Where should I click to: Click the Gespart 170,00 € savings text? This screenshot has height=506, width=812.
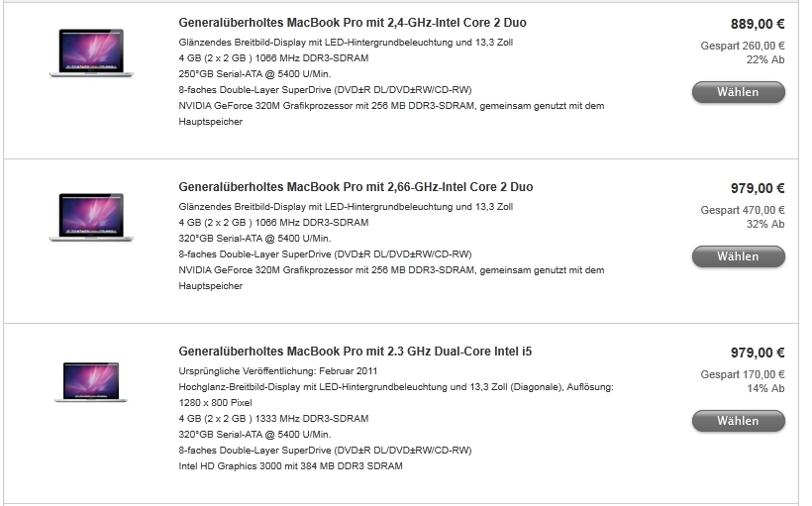(x=743, y=374)
